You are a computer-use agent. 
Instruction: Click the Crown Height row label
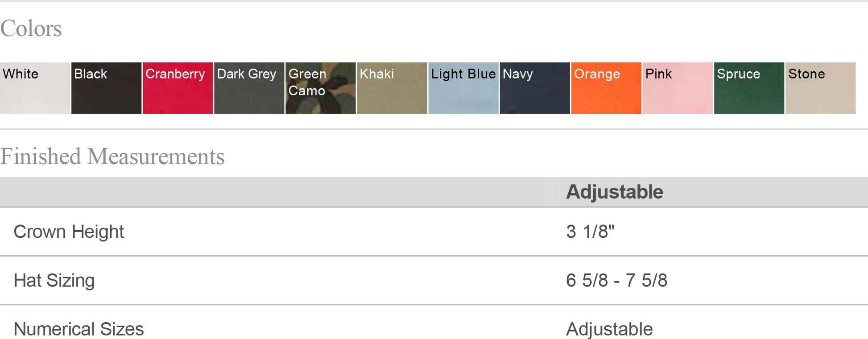point(69,232)
